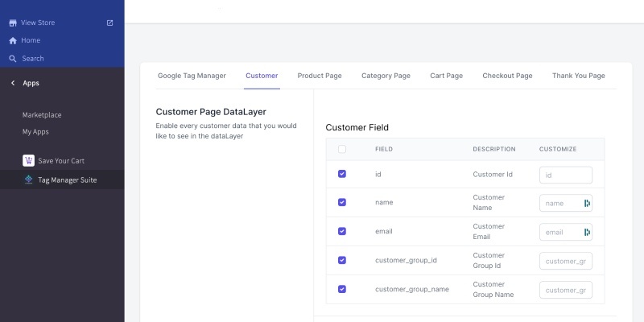Viewport: 644px width, 322px height.
Task: Focus the email customize input field
Action: (566, 232)
